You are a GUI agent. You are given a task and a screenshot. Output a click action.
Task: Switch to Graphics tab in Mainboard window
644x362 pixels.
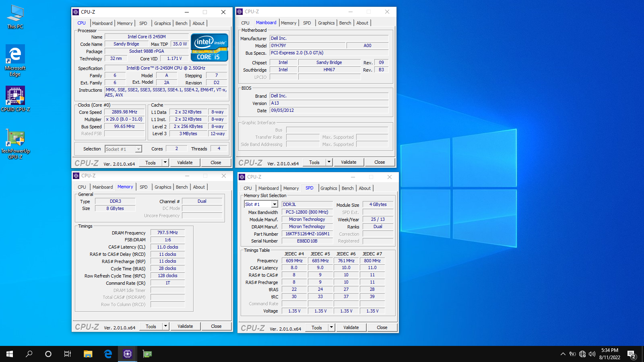326,23
